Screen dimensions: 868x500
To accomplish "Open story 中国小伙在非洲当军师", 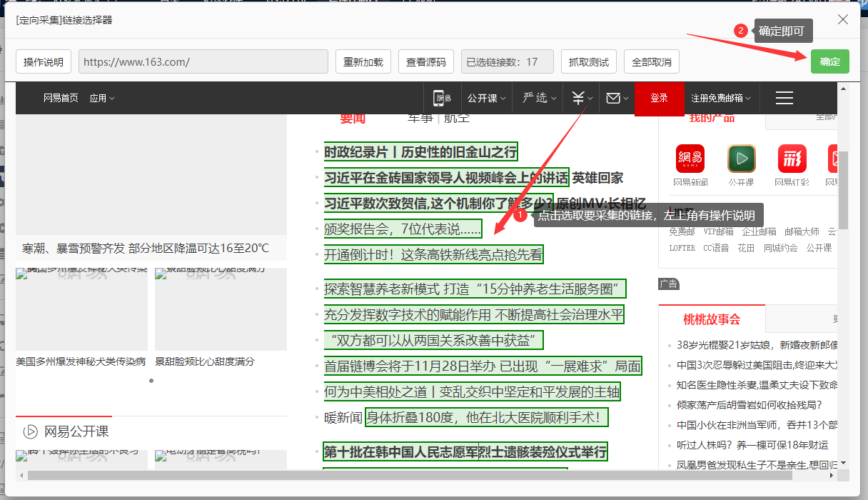I will 757,425.
